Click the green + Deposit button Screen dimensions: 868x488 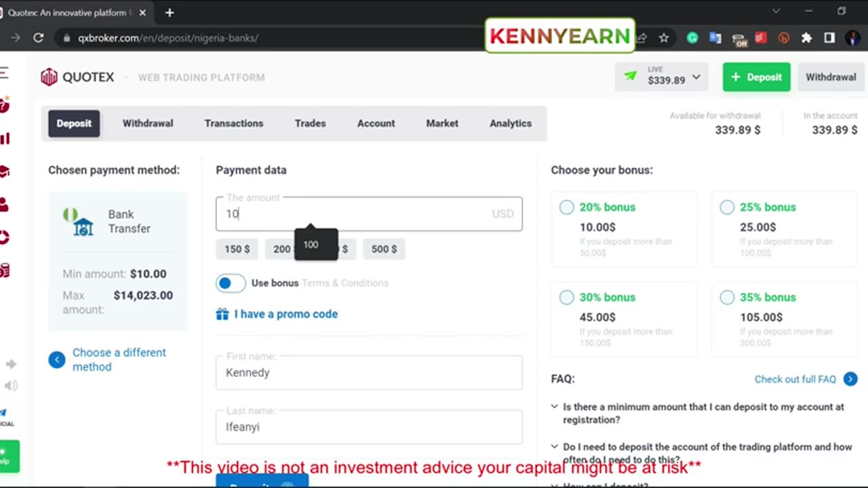click(756, 77)
